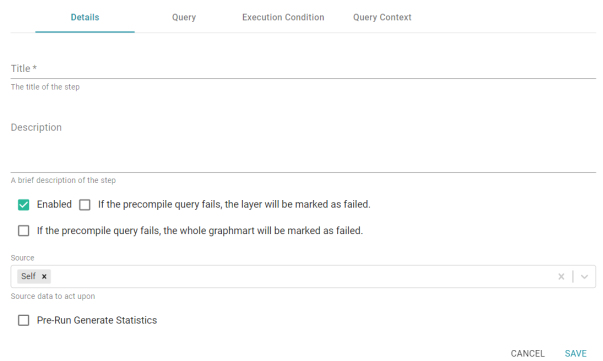Click the Self source chip

[28, 276]
